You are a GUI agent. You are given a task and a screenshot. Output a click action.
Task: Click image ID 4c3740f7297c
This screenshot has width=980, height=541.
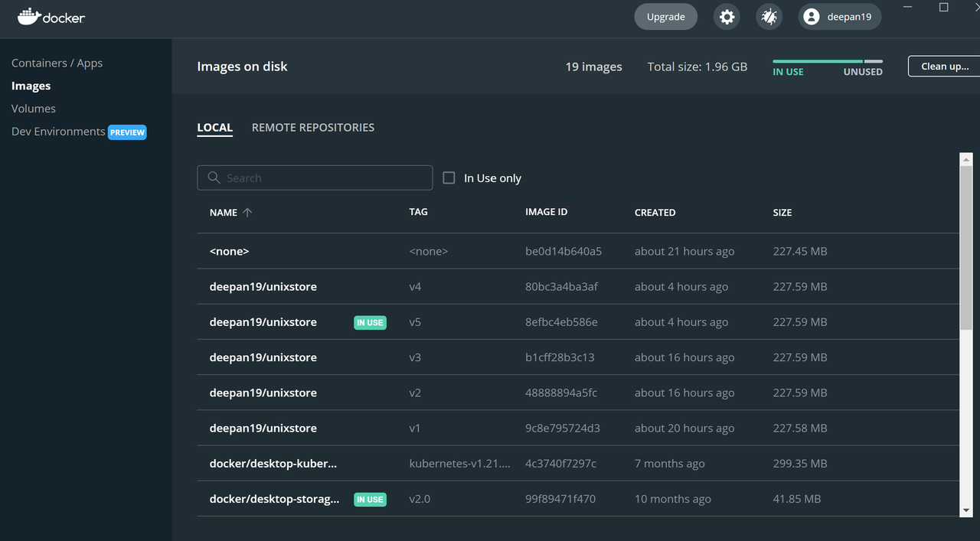pos(560,464)
